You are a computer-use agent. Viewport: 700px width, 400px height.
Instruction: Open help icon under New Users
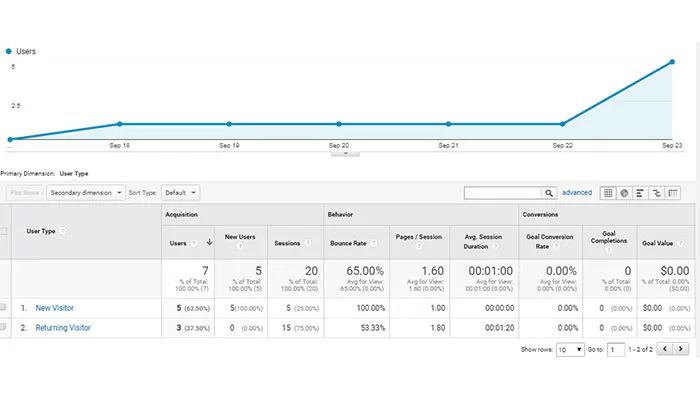coord(240,246)
